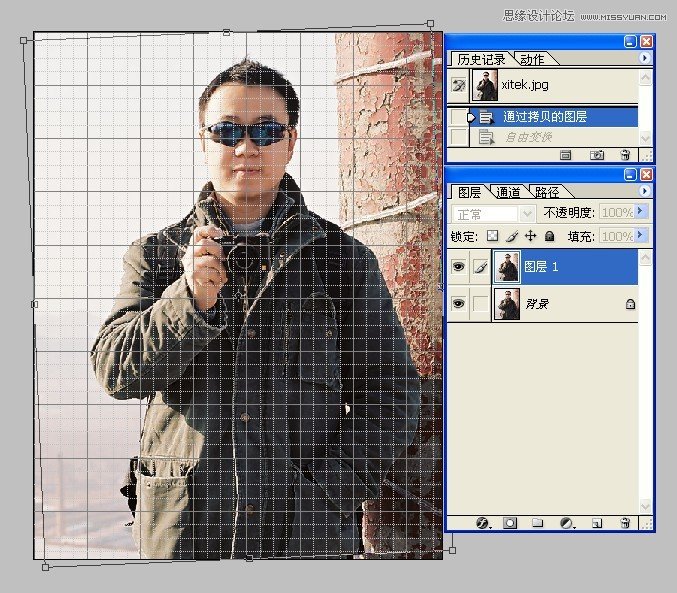Click the left-middle transform handle

click(x=35, y=304)
